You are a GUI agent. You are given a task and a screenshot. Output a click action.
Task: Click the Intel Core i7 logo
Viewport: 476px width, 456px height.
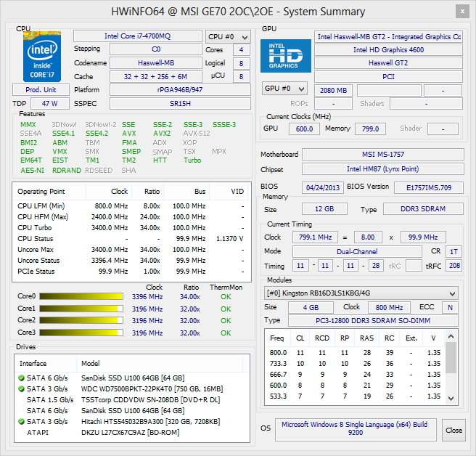click(x=42, y=57)
